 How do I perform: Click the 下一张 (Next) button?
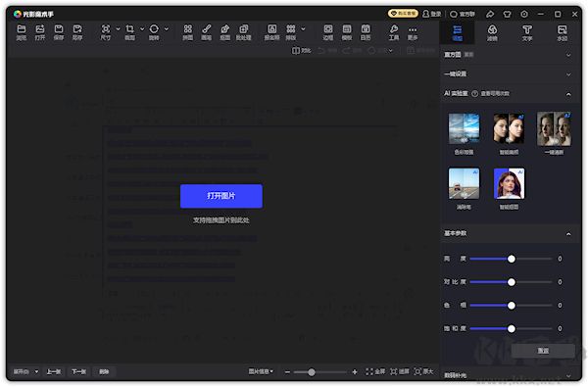(78, 371)
